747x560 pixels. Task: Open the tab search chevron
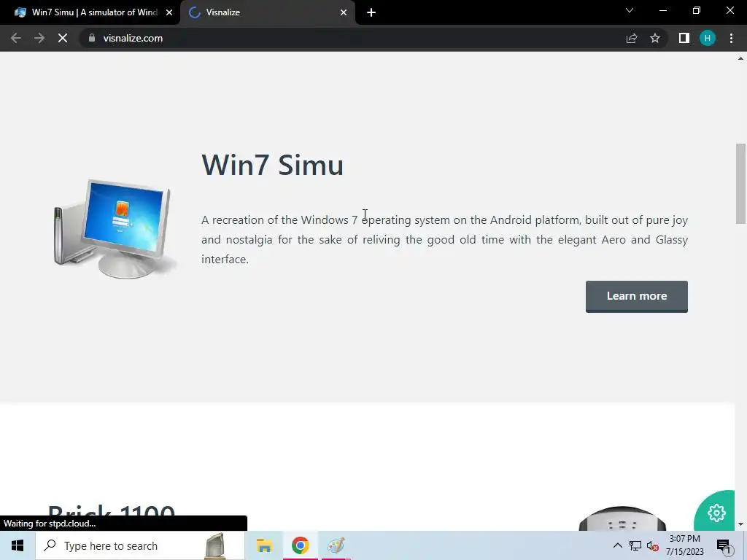630,10
